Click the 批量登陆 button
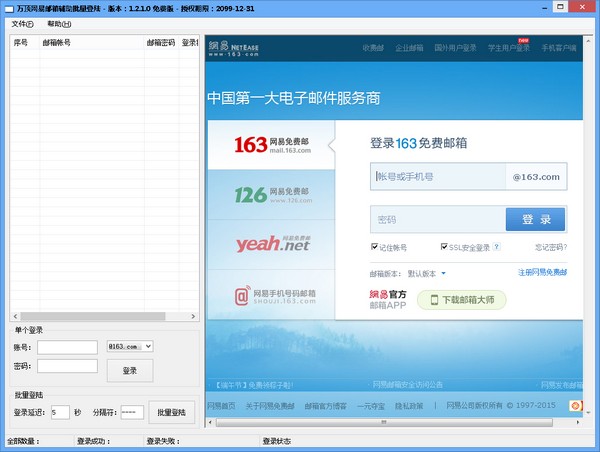The height and width of the screenshot is (452, 600). point(171,412)
